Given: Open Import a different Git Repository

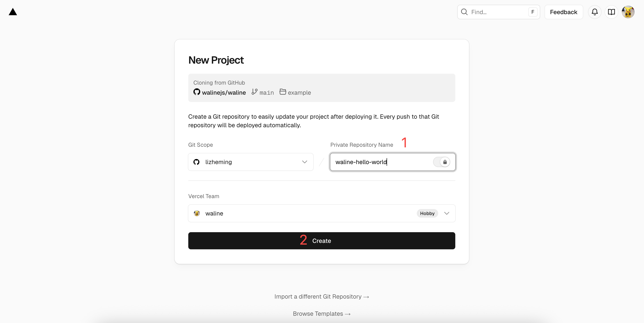Looking at the screenshot, I should 322,296.
